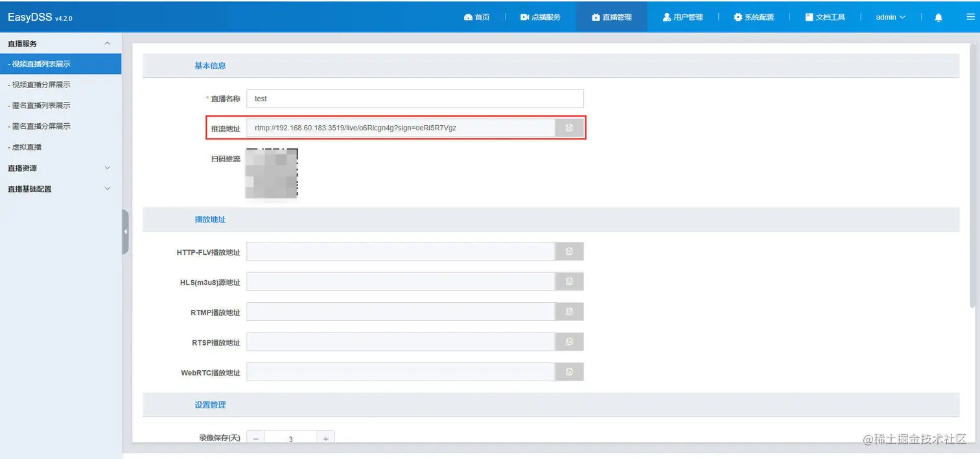
Task: Click the 扫码推流 QR code
Action: (x=272, y=172)
